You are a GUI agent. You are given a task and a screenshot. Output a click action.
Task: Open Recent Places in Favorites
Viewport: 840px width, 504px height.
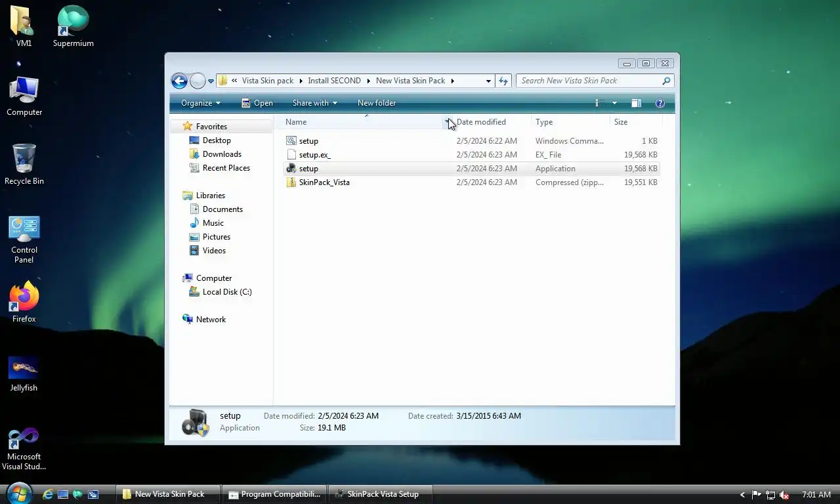pyautogui.click(x=226, y=168)
